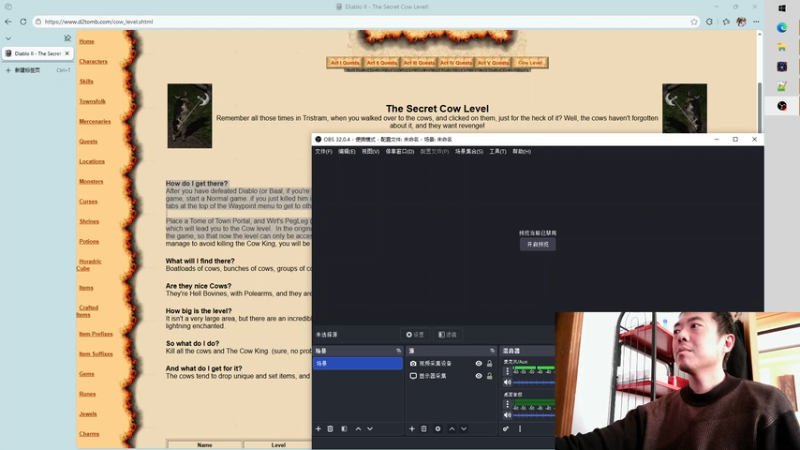Image resolution: width=800 pixels, height=450 pixels.
Task: Open the Item Prefixes sidebar link
Action: pyautogui.click(x=96, y=334)
